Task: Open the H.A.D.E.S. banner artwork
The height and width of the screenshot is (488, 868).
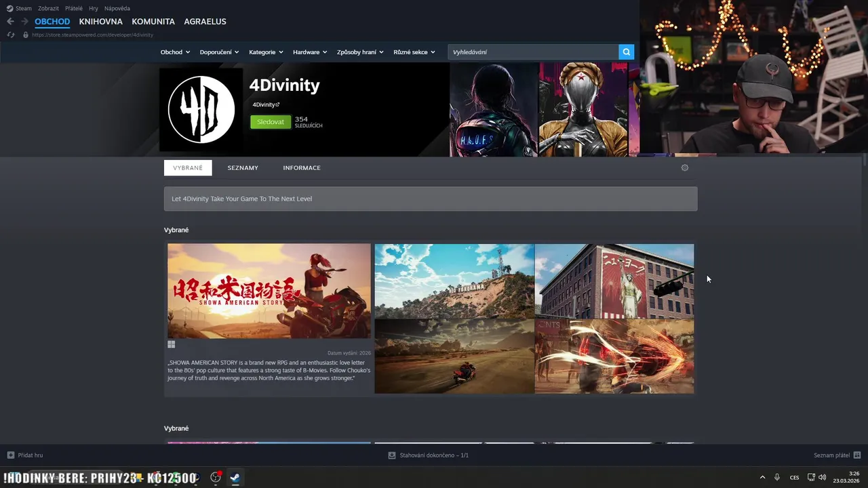Action: (x=494, y=109)
